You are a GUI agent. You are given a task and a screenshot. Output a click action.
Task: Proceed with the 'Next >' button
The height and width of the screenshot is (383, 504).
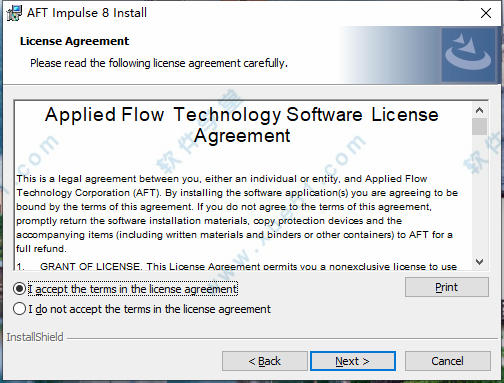353,361
